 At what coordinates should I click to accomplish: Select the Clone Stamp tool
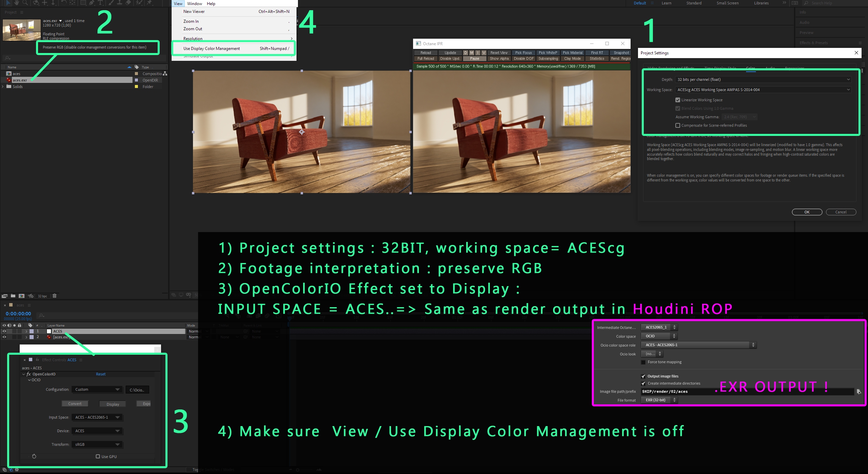(x=119, y=3)
